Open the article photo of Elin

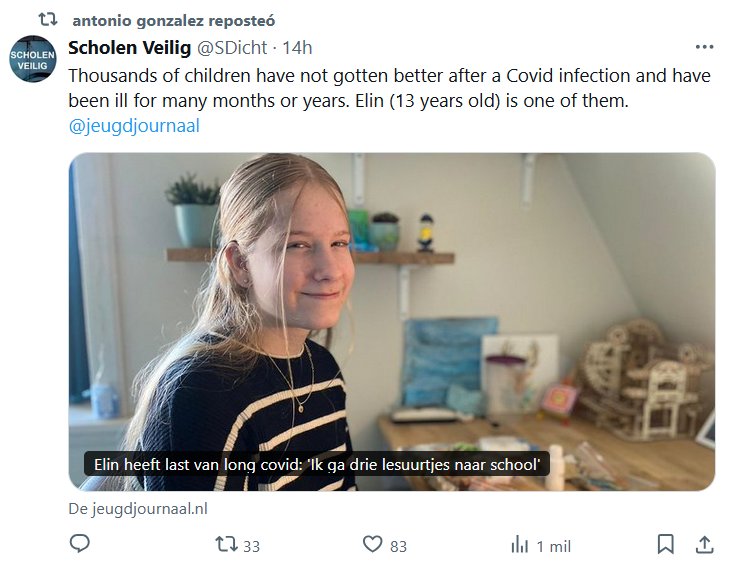click(391, 300)
